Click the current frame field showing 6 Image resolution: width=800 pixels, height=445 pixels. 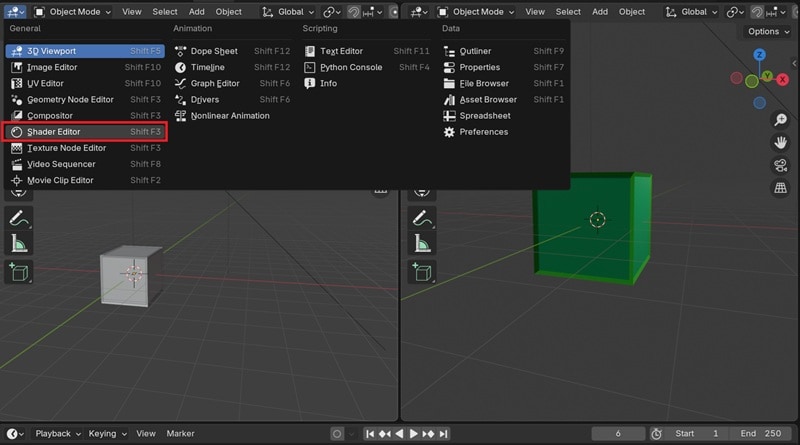(618, 434)
